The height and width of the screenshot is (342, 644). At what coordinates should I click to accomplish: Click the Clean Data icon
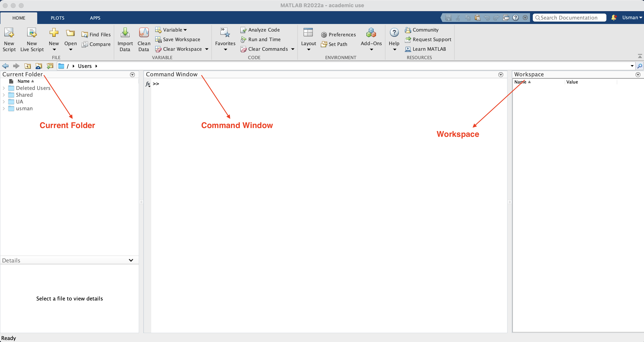tap(144, 33)
